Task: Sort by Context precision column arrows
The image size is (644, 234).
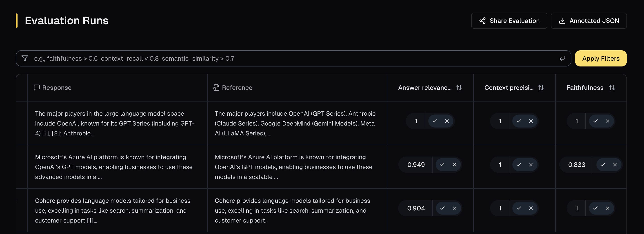Action: coord(541,88)
